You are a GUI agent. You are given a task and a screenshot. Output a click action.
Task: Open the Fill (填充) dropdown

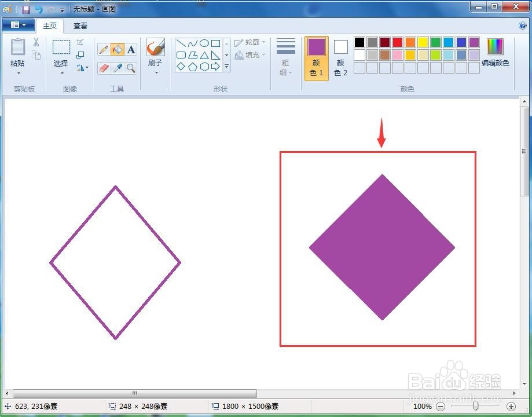pos(250,54)
